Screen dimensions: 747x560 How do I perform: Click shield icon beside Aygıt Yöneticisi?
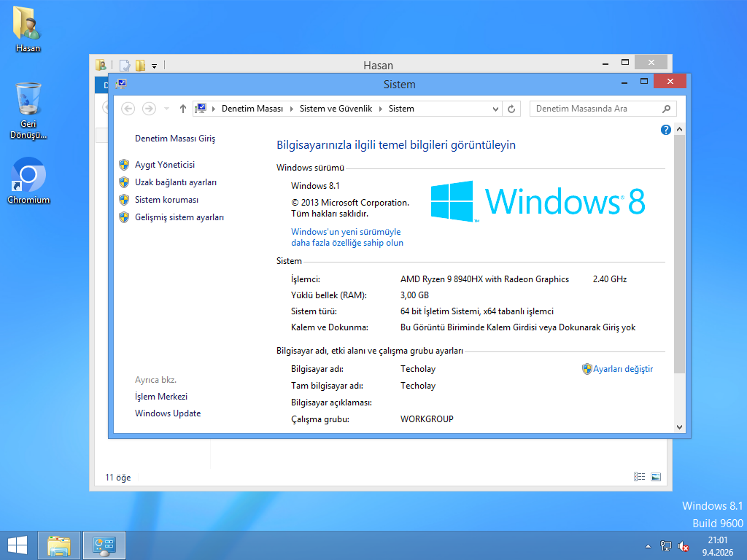point(124,165)
